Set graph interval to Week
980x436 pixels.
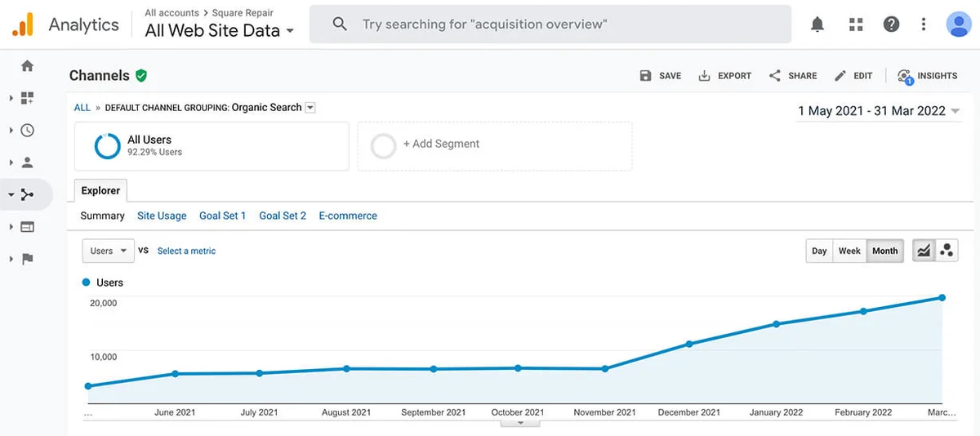click(849, 251)
